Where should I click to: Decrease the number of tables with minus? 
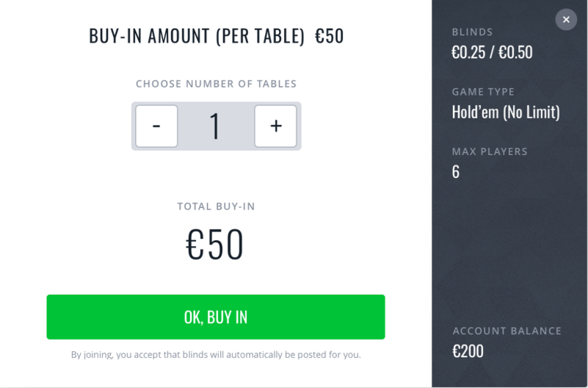(x=156, y=126)
